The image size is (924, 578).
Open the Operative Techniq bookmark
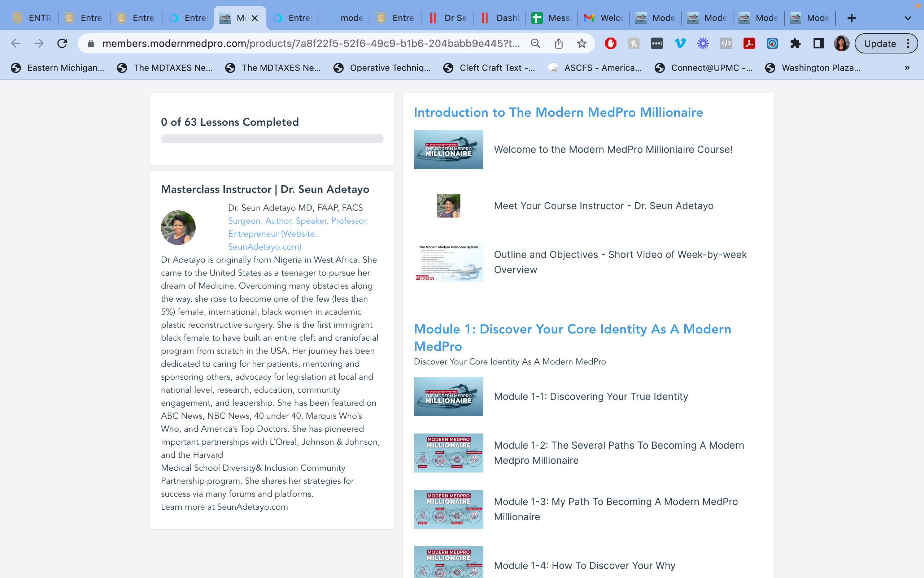coord(382,68)
